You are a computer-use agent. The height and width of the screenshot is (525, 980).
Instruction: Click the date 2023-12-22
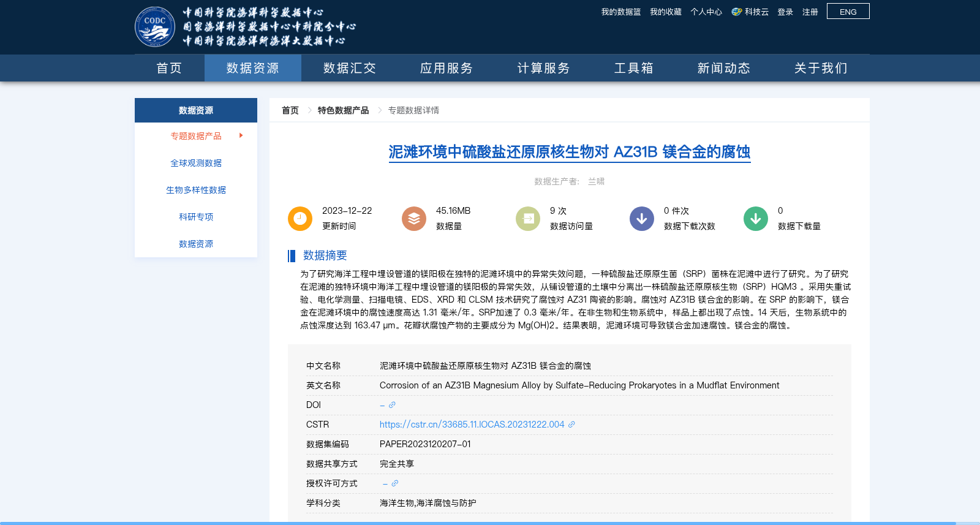pyautogui.click(x=347, y=211)
